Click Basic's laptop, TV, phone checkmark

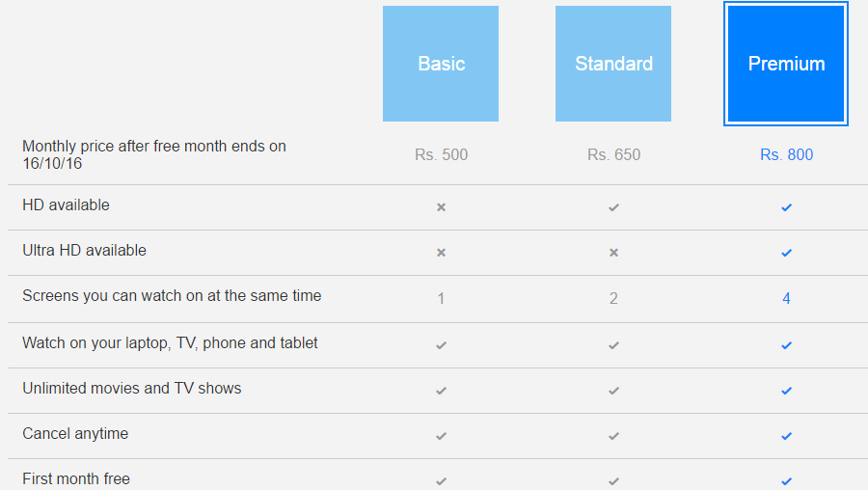441,344
